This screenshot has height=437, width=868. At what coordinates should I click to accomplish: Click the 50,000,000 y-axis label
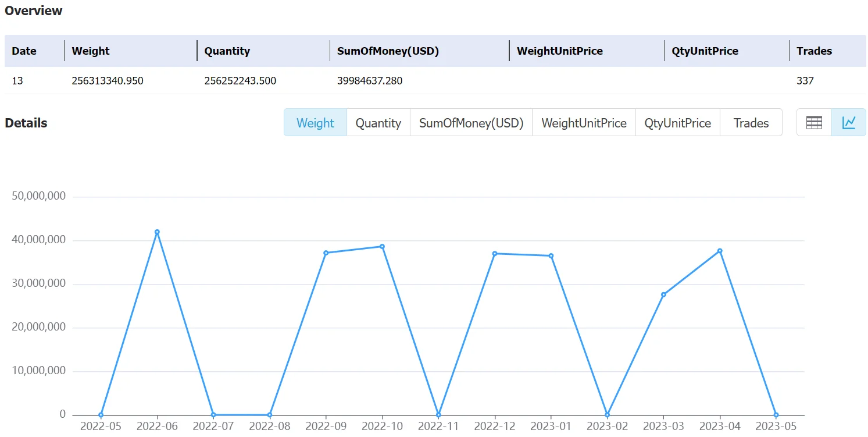click(39, 196)
